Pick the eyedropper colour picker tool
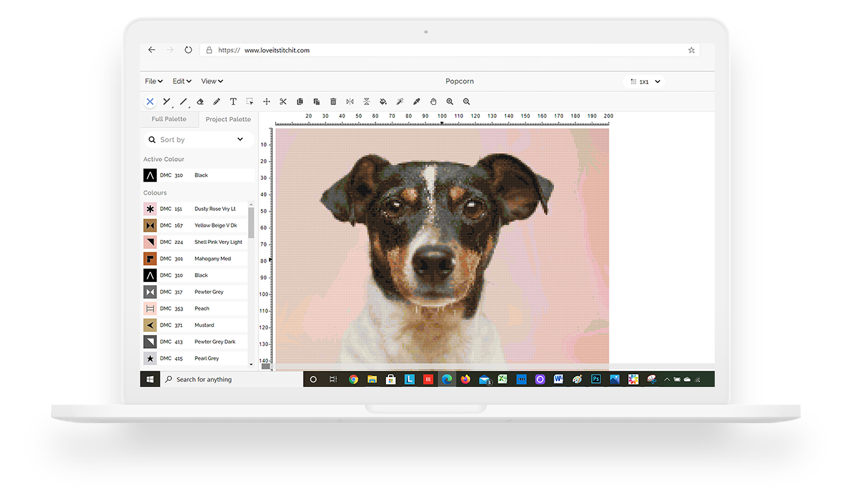Image resolution: width=852 pixels, height=504 pixels. point(416,102)
